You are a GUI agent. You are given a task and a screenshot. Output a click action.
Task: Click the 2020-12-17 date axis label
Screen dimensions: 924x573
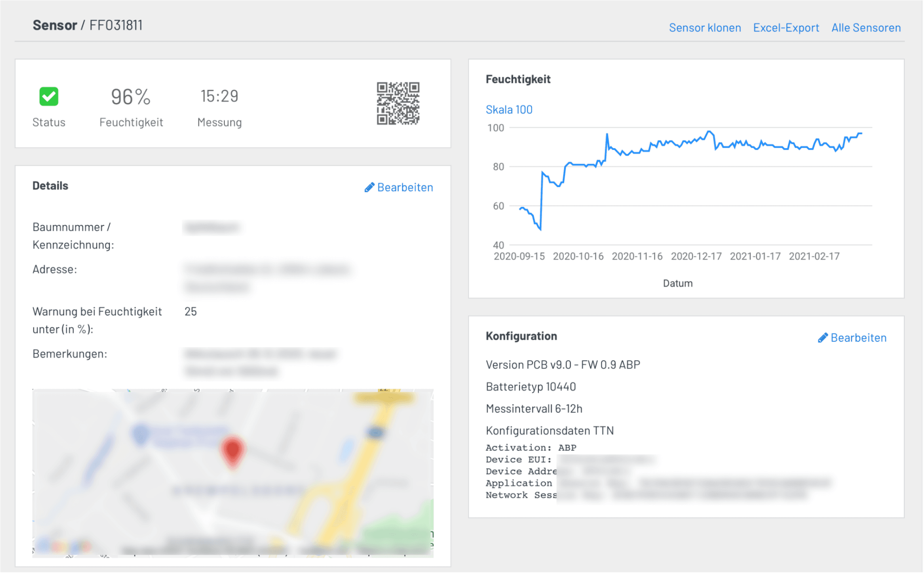coord(696,256)
